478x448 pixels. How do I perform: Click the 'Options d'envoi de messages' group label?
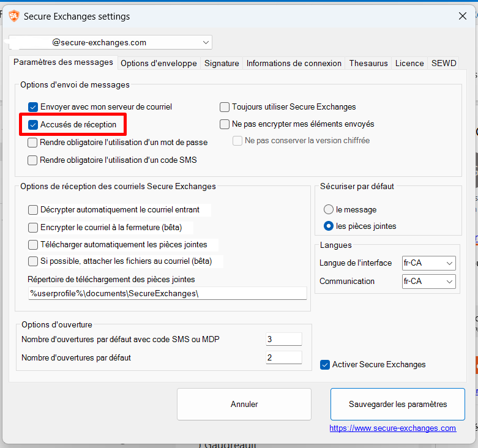click(x=75, y=84)
